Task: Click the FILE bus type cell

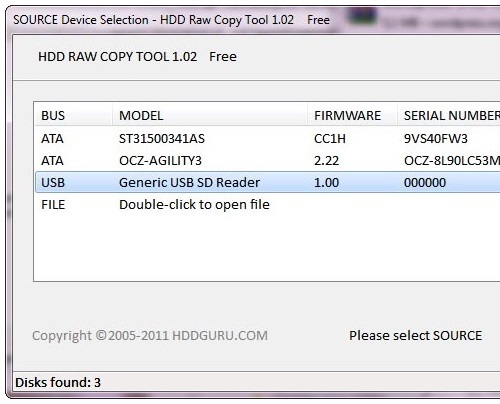Action: [53, 205]
